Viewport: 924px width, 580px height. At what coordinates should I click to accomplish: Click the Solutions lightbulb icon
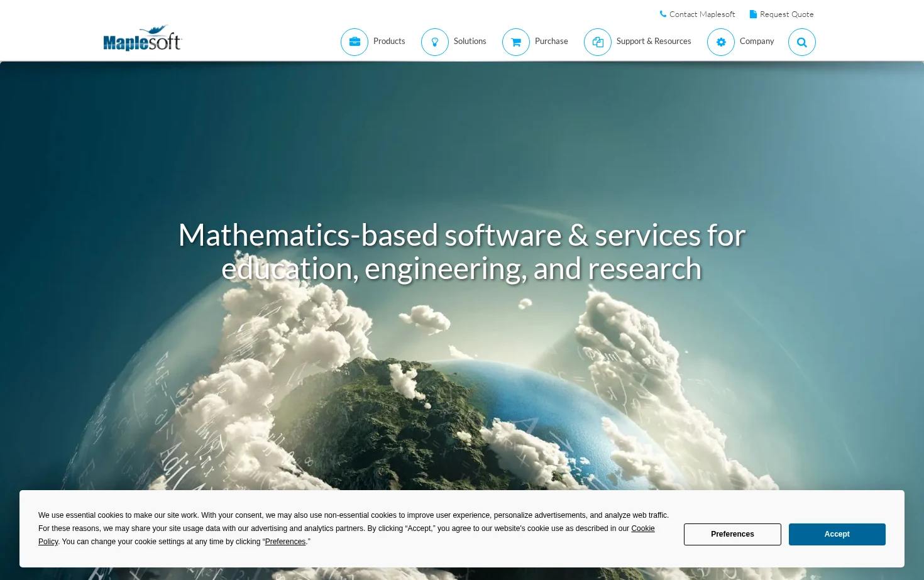435,42
